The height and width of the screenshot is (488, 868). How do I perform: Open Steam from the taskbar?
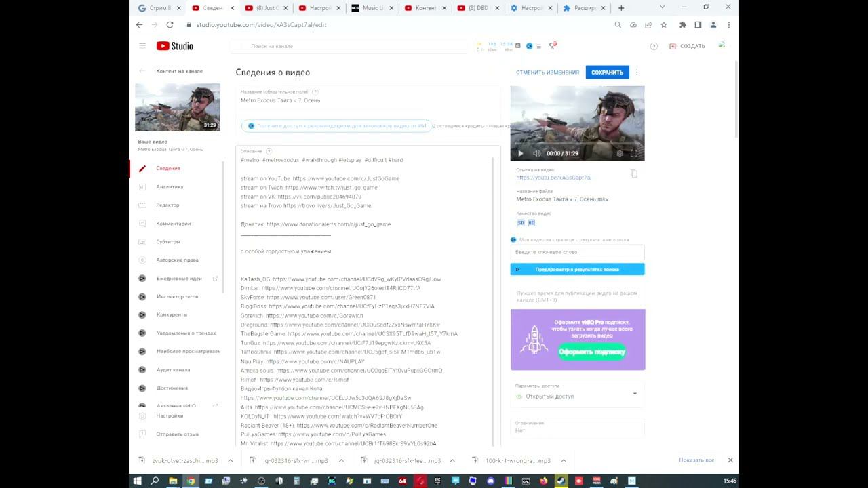pos(561,481)
